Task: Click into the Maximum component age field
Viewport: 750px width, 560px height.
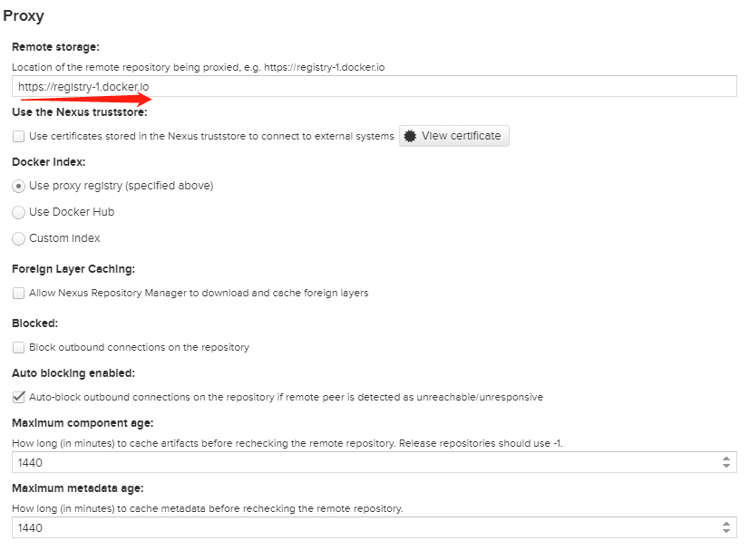Action: click(365, 462)
